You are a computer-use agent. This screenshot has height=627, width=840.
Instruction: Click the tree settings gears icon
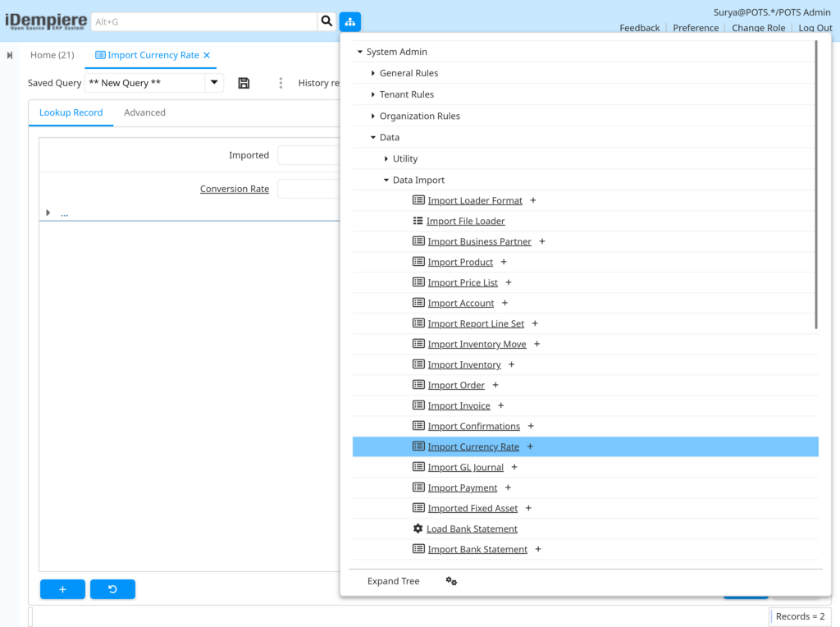(x=451, y=581)
